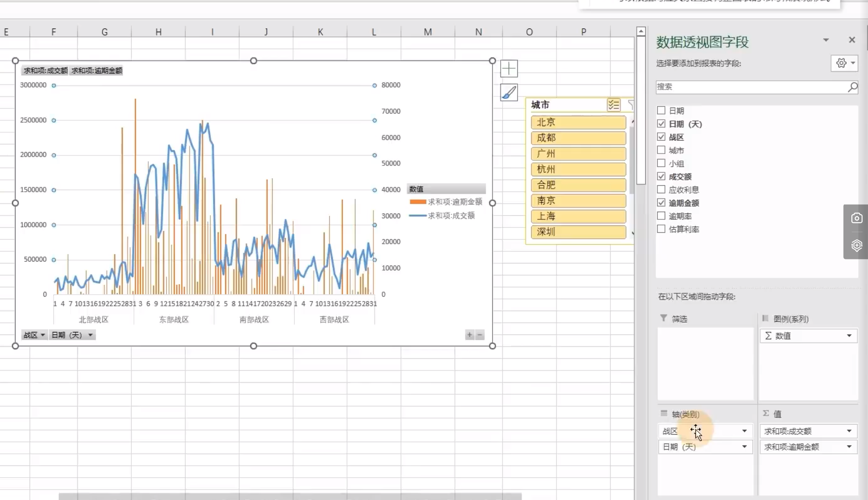Select column header K
Screen dimensions: 868x500
[320, 32]
